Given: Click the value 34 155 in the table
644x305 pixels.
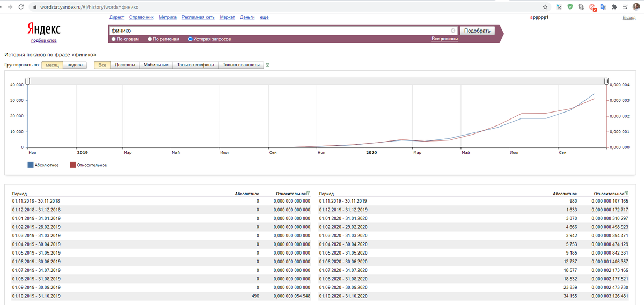Looking at the screenshot, I should click(568, 296).
